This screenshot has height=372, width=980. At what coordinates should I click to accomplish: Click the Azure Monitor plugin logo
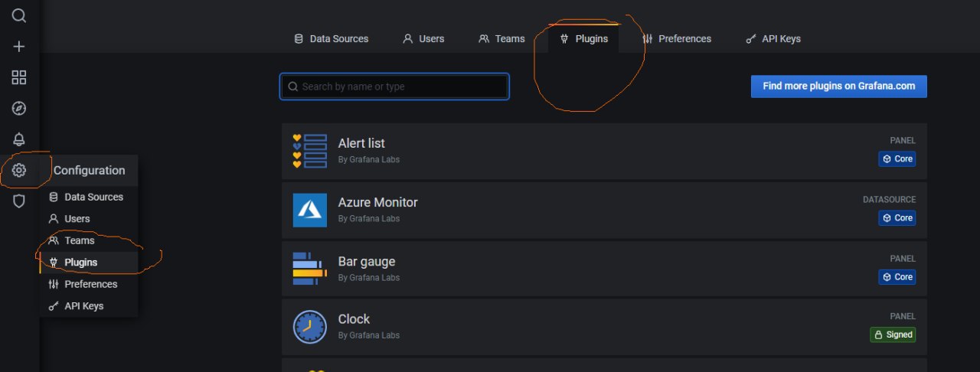coord(309,210)
